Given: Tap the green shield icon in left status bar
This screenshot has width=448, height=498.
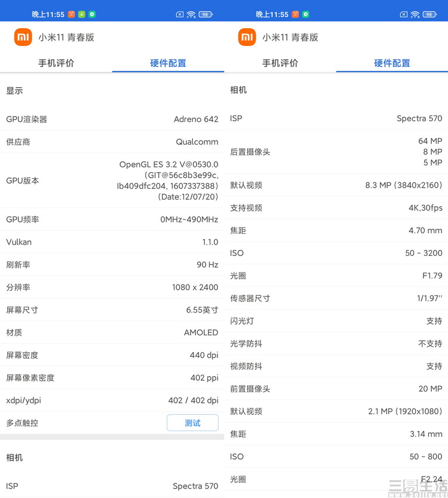Looking at the screenshot, I should tap(92, 14).
